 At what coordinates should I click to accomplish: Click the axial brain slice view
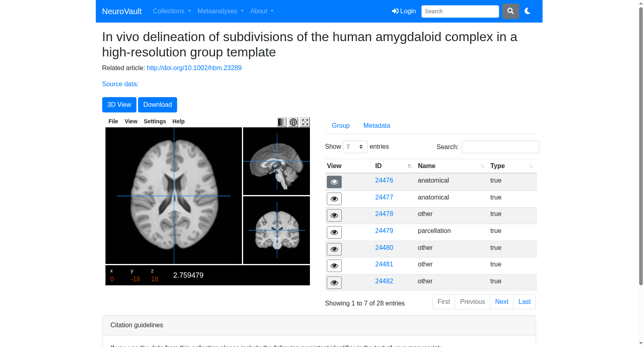[x=174, y=196]
